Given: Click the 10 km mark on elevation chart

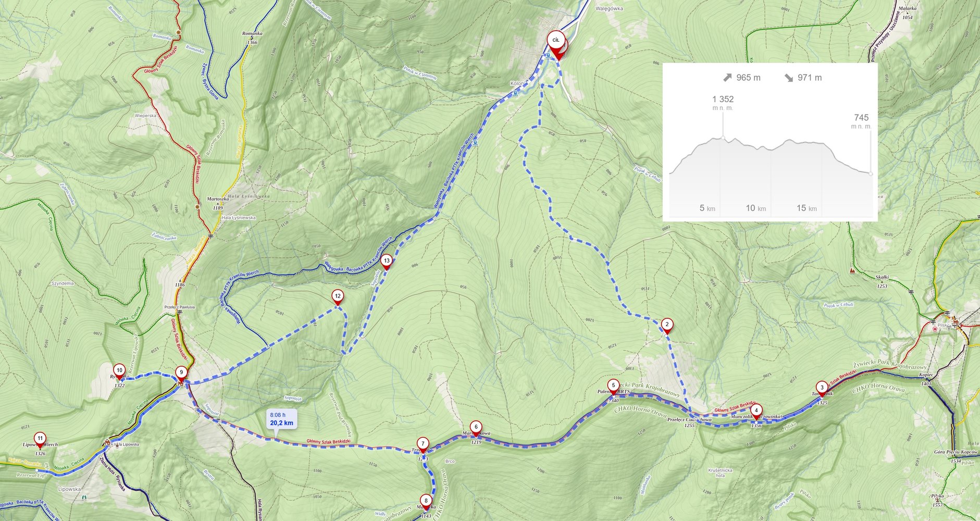Looking at the screenshot, I should (755, 208).
